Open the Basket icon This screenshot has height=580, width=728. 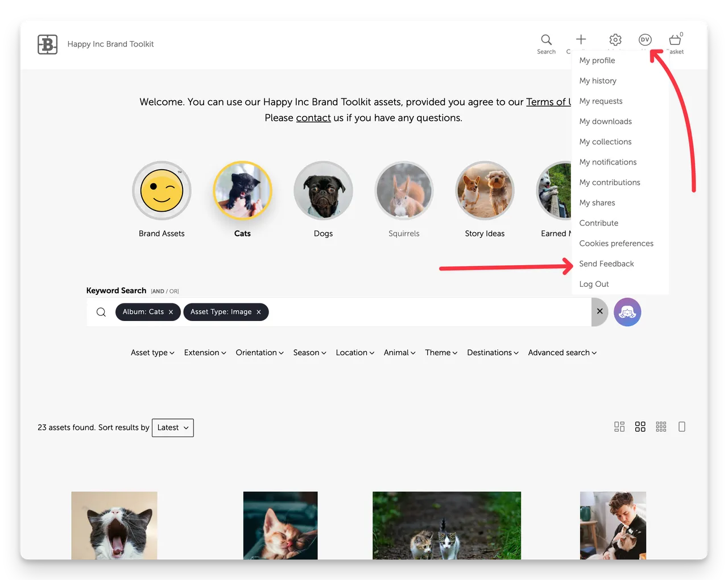[675, 40]
